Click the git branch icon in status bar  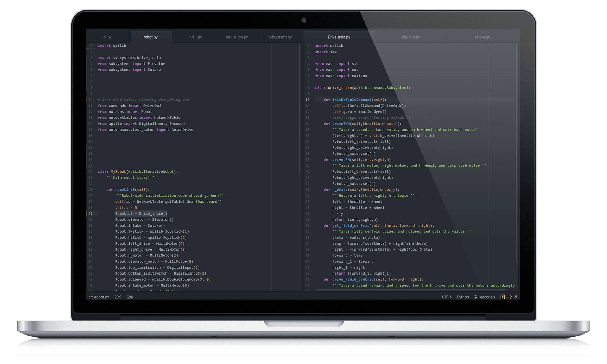[x=476, y=297]
